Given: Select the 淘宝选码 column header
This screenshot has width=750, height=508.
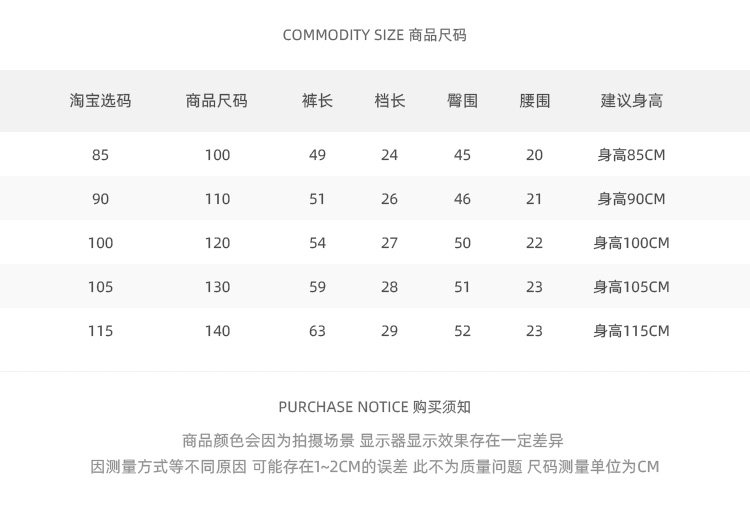Looking at the screenshot, I should (x=100, y=100).
